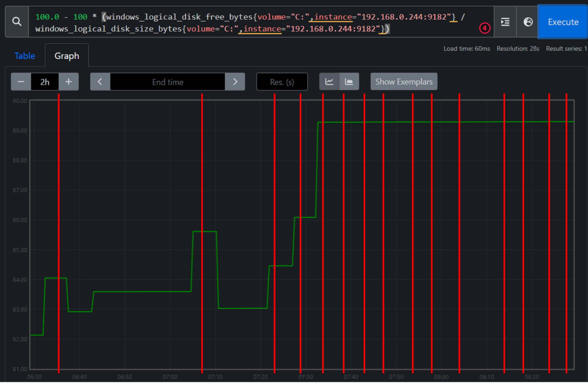The height and width of the screenshot is (383, 588).
Task: Click the End time input
Action: [x=168, y=82]
